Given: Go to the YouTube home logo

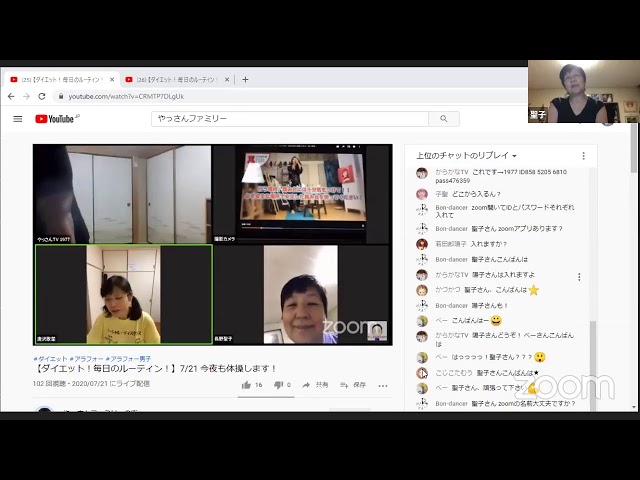Looking at the screenshot, I should click(x=57, y=119).
